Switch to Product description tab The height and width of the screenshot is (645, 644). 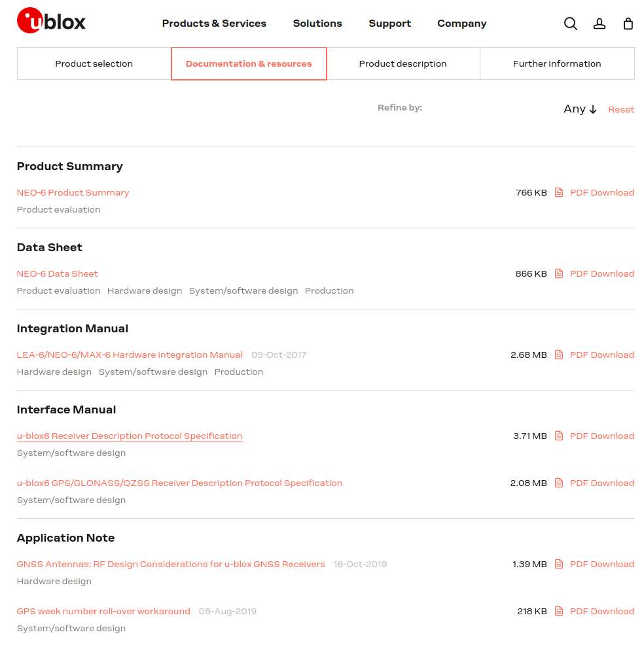tap(403, 63)
